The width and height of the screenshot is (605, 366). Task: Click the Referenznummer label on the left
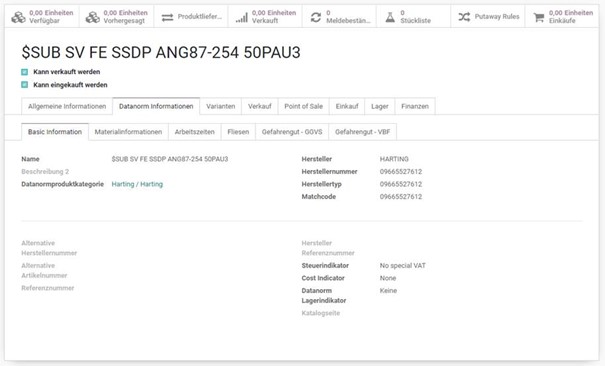(x=48, y=288)
